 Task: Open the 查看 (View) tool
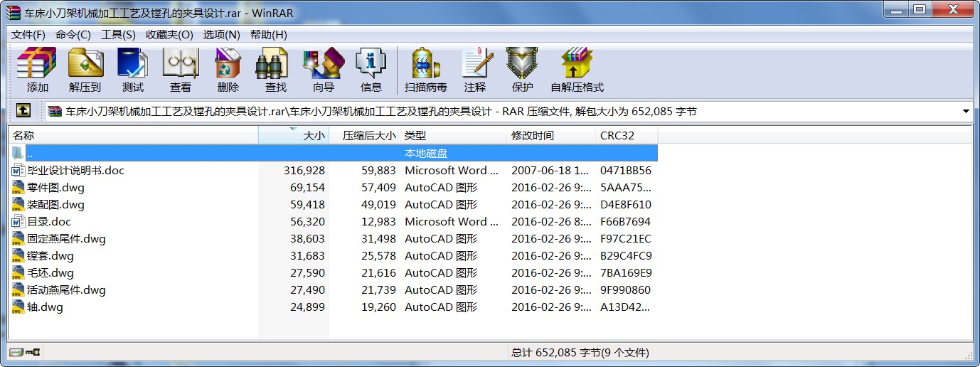pos(180,70)
